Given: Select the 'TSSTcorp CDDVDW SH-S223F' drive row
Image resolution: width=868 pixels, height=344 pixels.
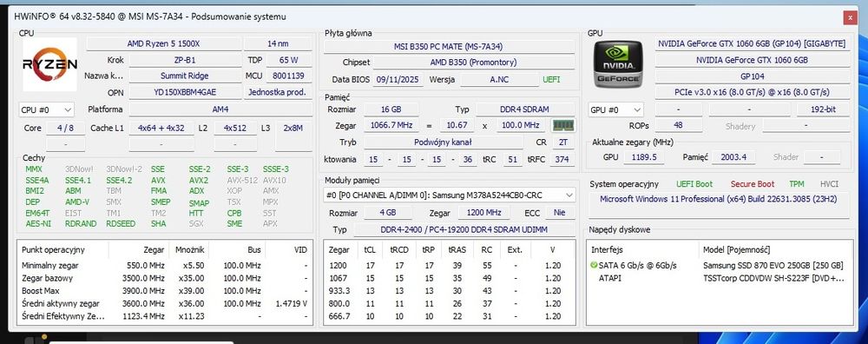Looking at the screenshot, I should (719, 278).
